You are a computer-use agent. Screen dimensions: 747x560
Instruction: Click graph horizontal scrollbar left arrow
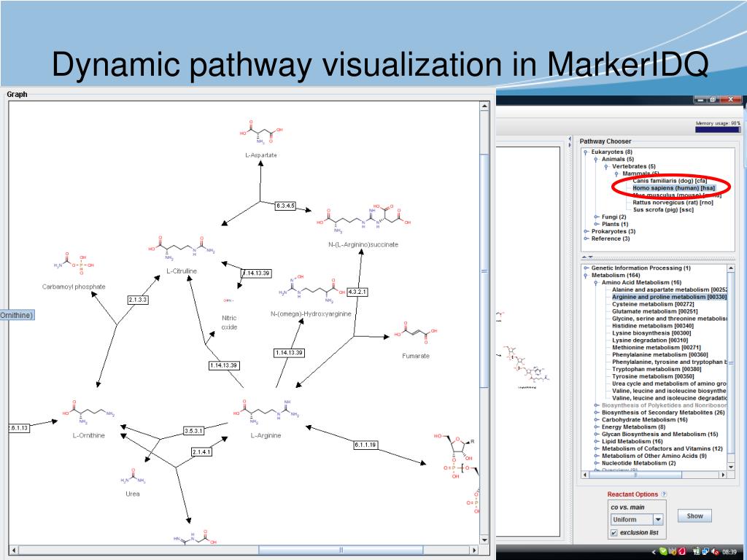(x=14, y=550)
